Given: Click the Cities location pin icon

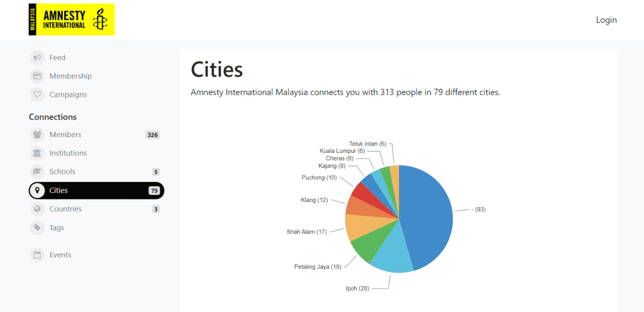Looking at the screenshot, I should (37, 191).
